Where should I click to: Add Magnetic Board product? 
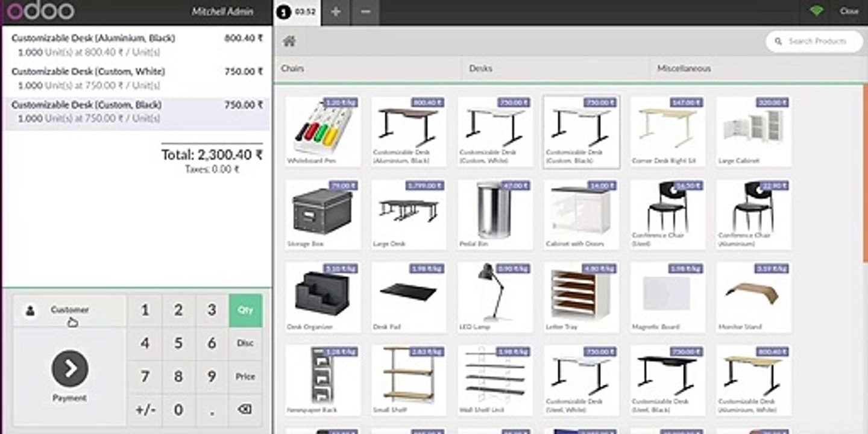pos(668,297)
